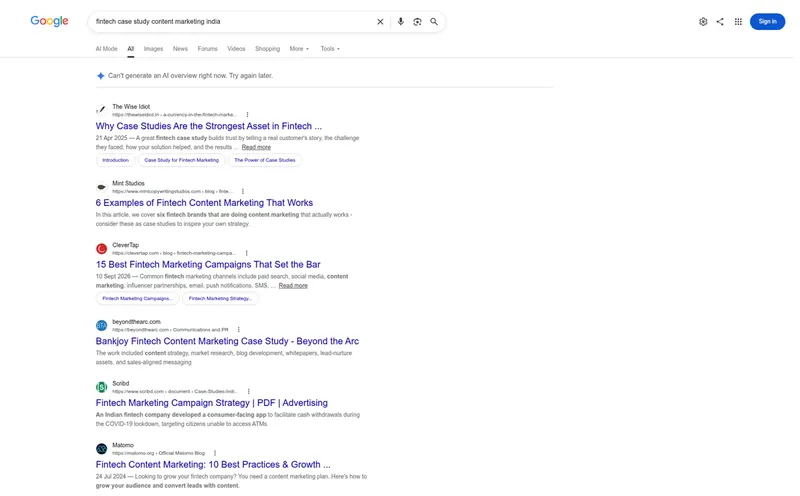Select the All results tab
The image size is (800, 496).
pyautogui.click(x=131, y=49)
